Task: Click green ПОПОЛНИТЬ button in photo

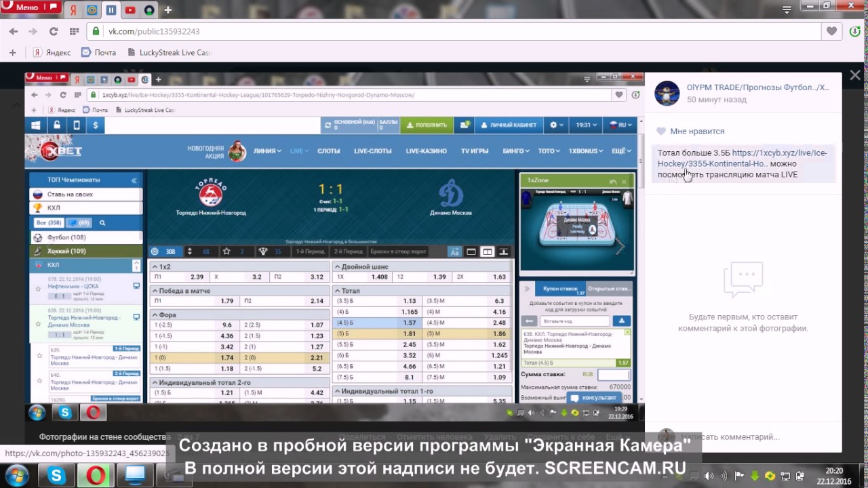Action: [426, 125]
